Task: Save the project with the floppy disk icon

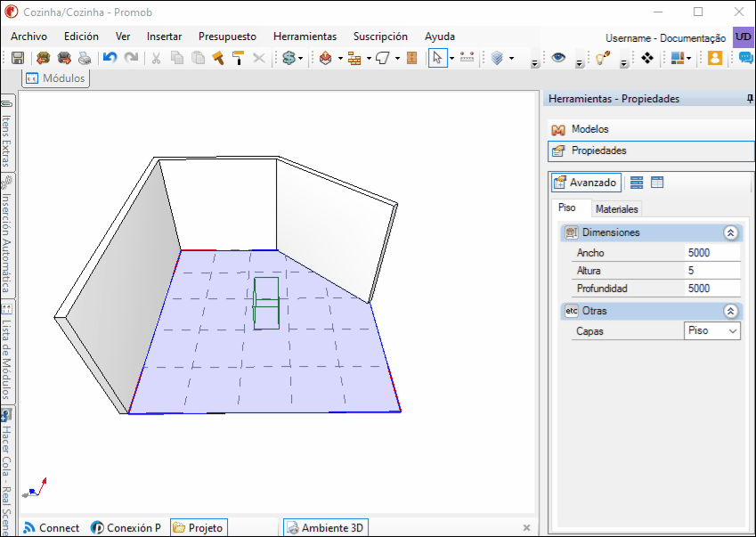Action: (x=18, y=58)
